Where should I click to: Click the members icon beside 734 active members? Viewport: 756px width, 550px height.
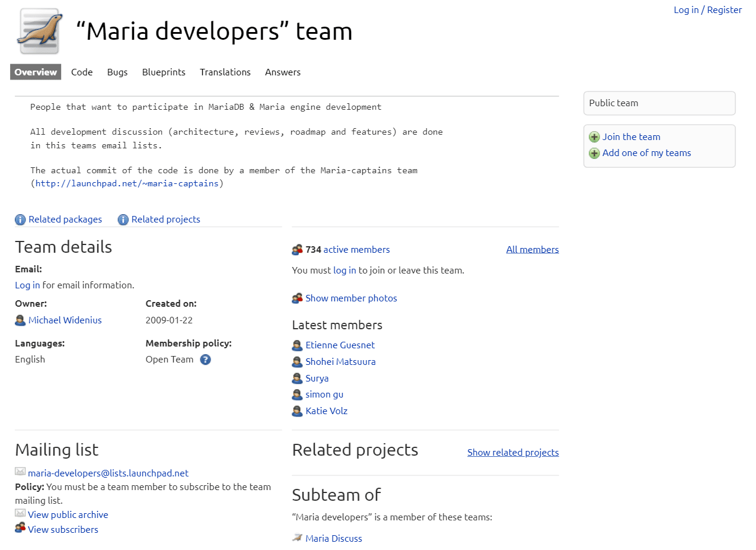point(297,249)
